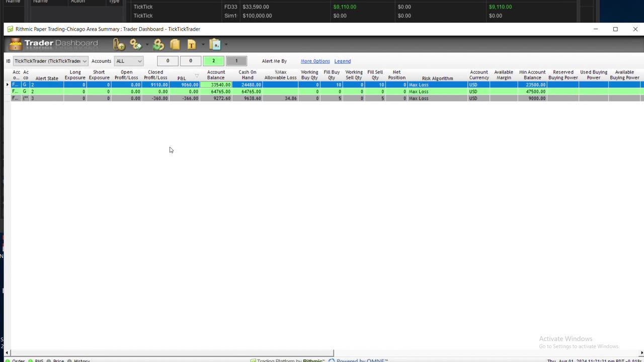Select the 47500.00 min account balance cell
This screenshot has height=362, width=644.
point(532,92)
